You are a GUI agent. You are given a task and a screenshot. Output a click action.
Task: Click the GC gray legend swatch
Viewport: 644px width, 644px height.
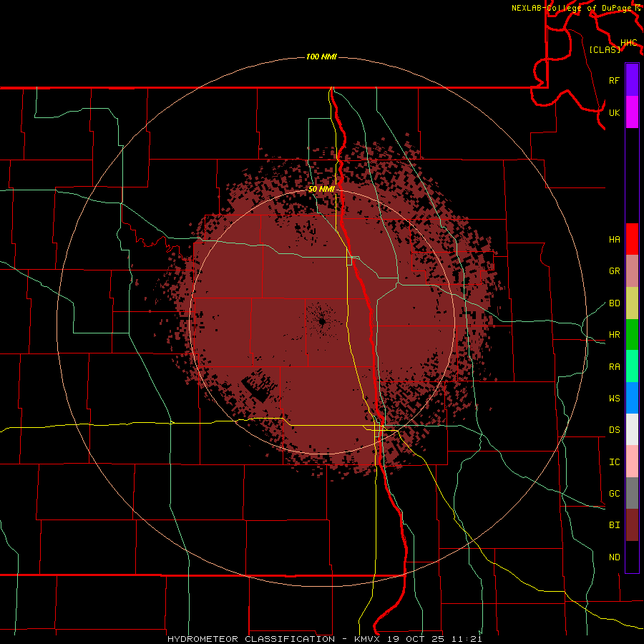click(x=632, y=493)
